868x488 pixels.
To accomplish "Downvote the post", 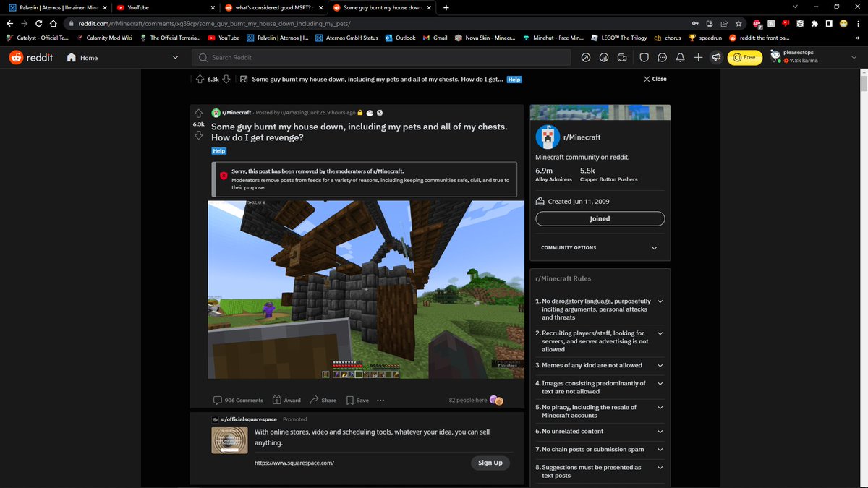I will [197, 136].
